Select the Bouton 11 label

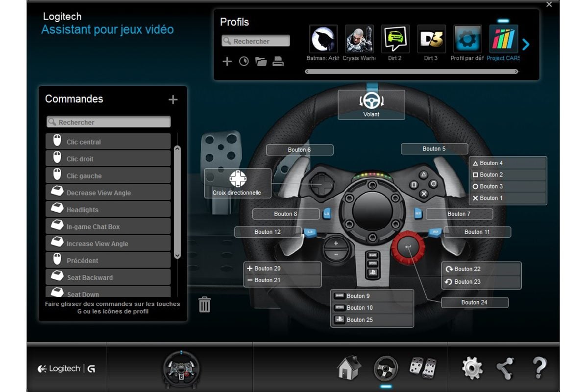click(477, 232)
